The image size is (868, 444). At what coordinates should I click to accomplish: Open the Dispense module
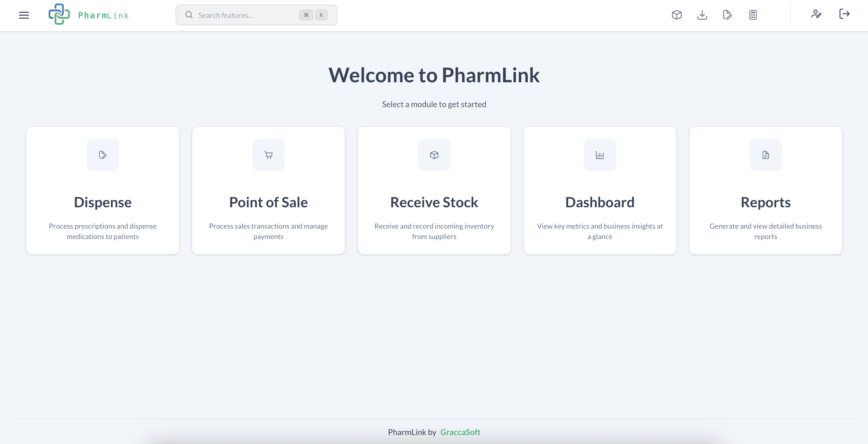point(103,202)
